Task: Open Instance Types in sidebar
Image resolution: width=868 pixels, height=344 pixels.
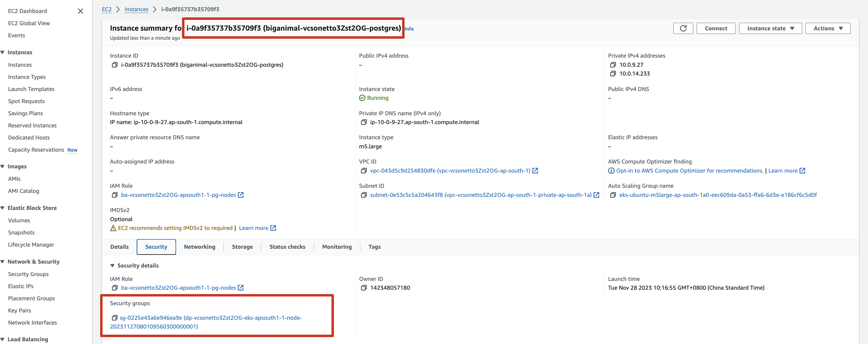Action: [27, 77]
